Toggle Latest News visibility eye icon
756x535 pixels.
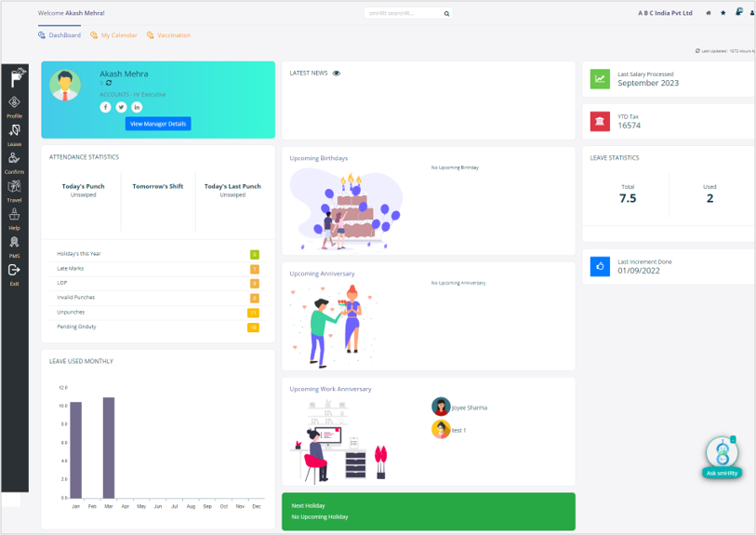click(x=337, y=73)
